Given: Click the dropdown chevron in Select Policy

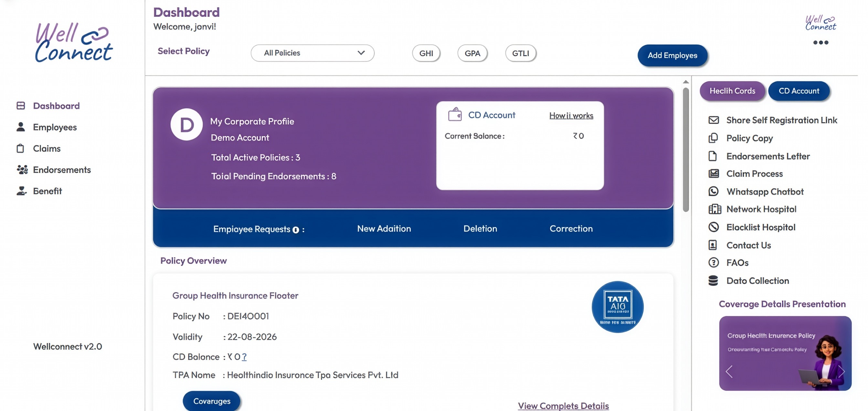Looking at the screenshot, I should click(x=361, y=53).
